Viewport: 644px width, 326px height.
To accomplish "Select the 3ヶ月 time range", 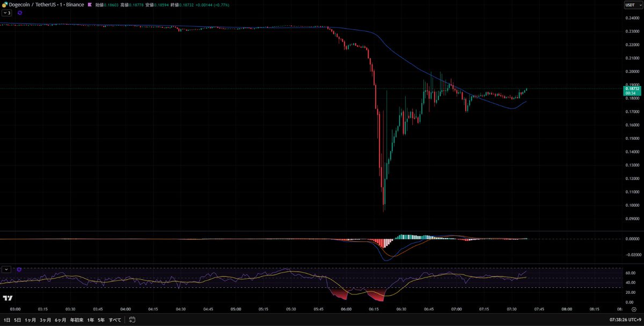I will [x=46, y=320].
